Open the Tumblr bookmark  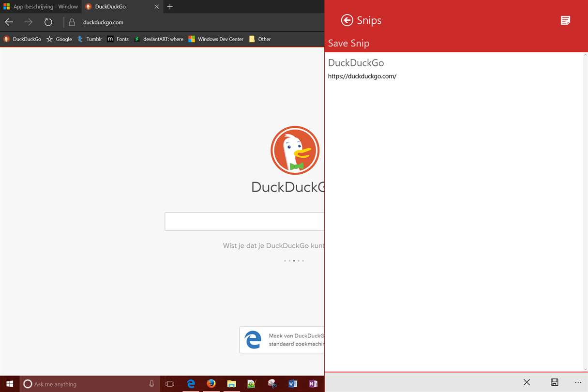90,39
